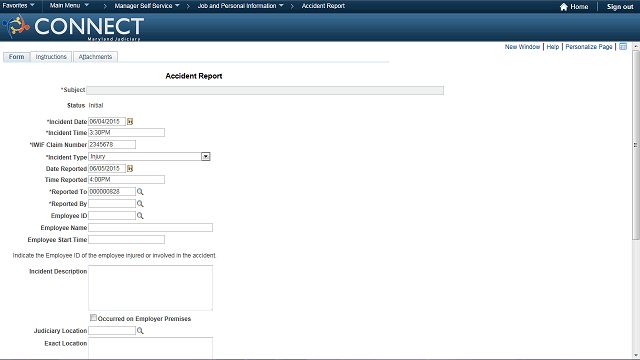Click the vertical page scrollbar
The image size is (640, 360).
(636, 145)
